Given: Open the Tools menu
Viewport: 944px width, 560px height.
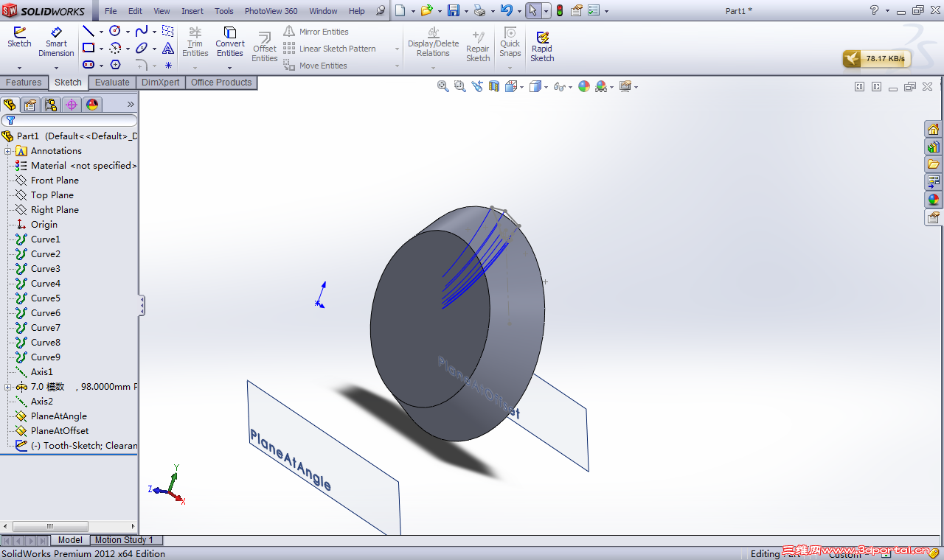Looking at the screenshot, I should (x=224, y=11).
